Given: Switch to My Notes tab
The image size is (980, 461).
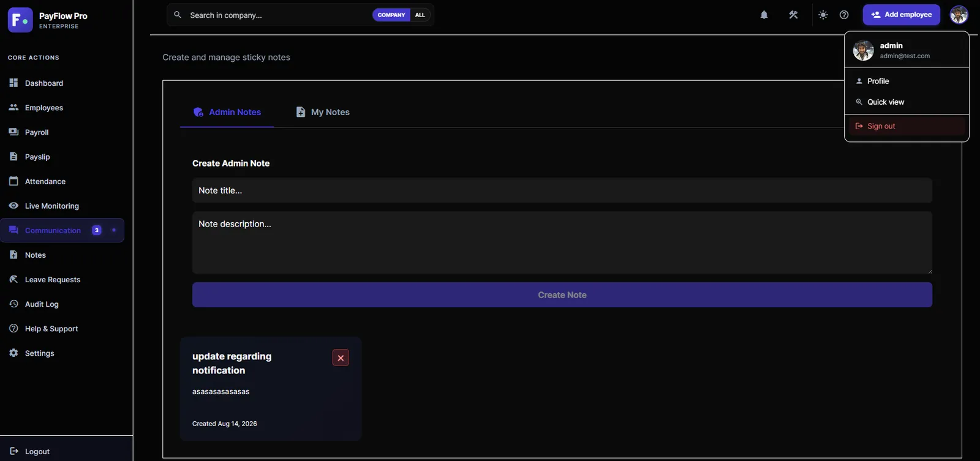Looking at the screenshot, I should [323, 112].
